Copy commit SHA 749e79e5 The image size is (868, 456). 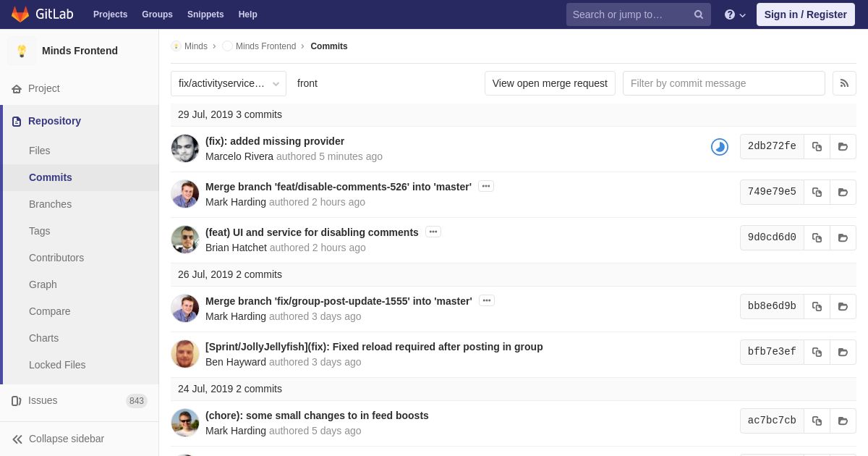click(x=817, y=192)
